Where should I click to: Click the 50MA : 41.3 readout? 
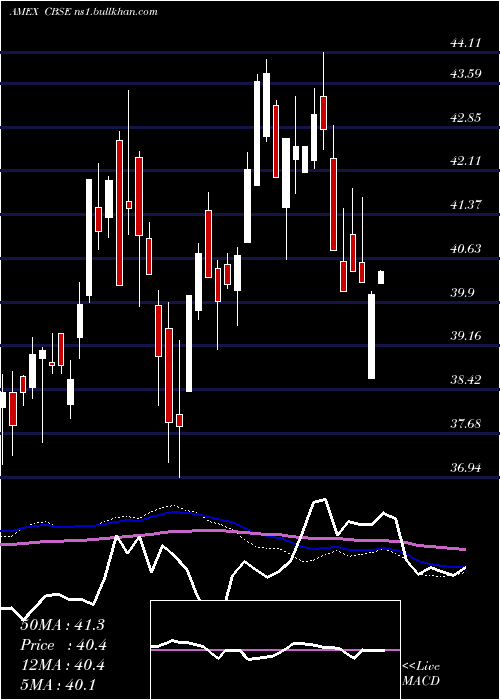click(x=62, y=625)
